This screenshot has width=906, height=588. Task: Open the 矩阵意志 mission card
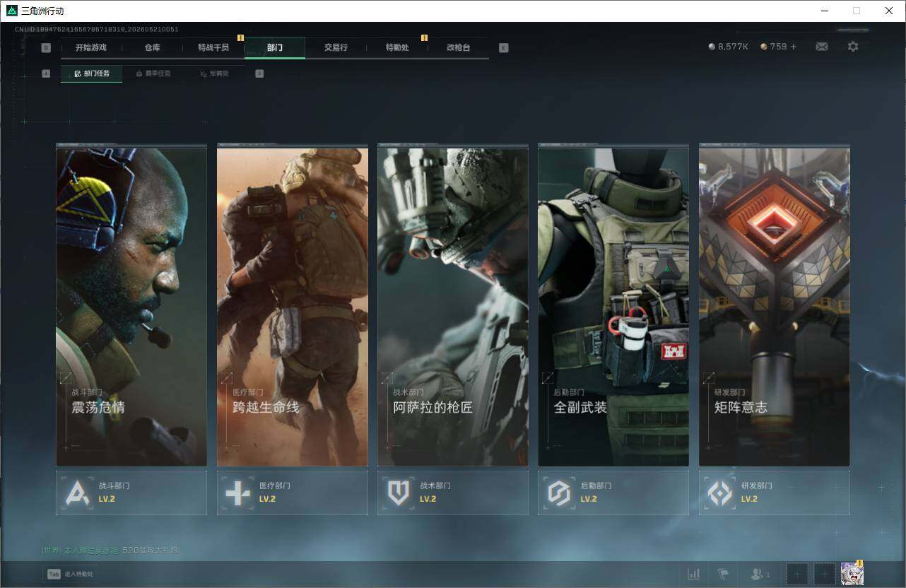click(x=775, y=305)
